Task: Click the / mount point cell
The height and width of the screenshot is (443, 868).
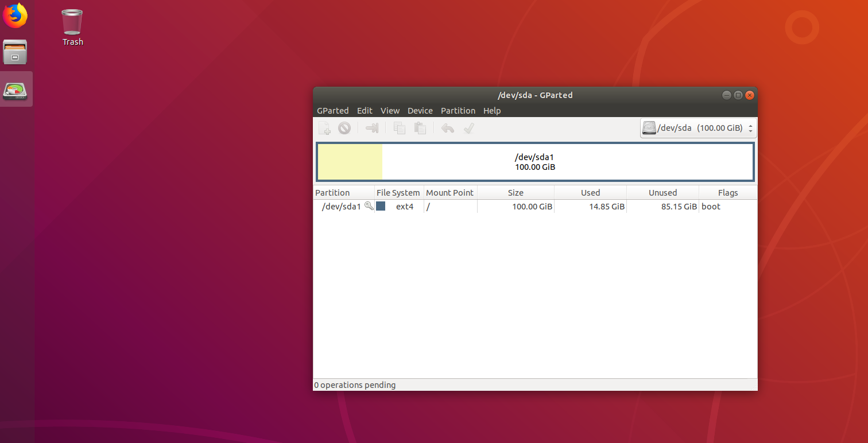Action: [x=451, y=207]
